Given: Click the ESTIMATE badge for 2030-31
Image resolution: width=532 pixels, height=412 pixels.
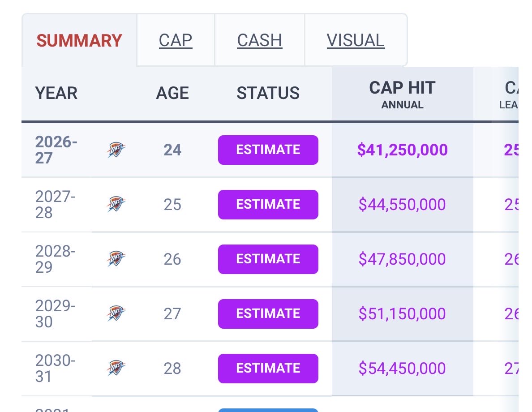Looking at the screenshot, I should pyautogui.click(x=268, y=368).
